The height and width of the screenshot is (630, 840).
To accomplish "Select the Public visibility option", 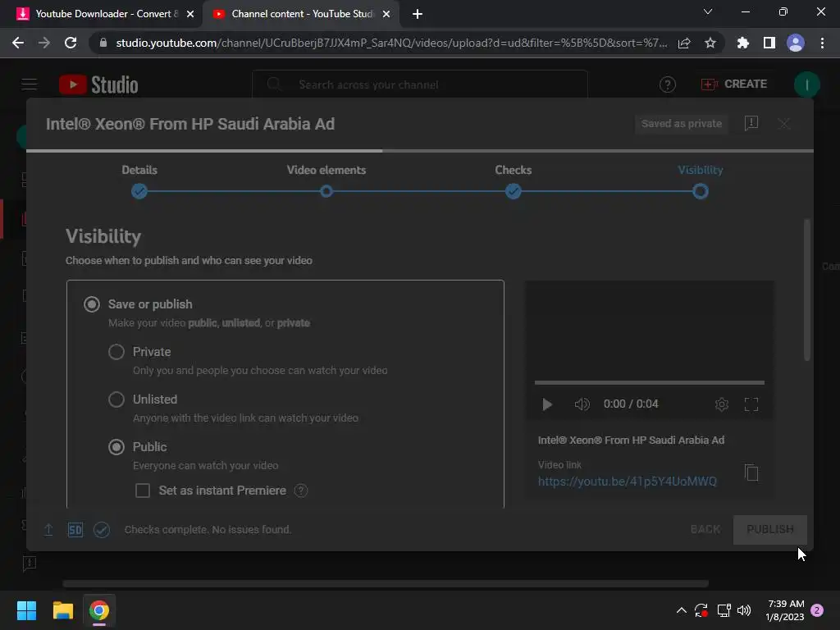I will 116,447.
